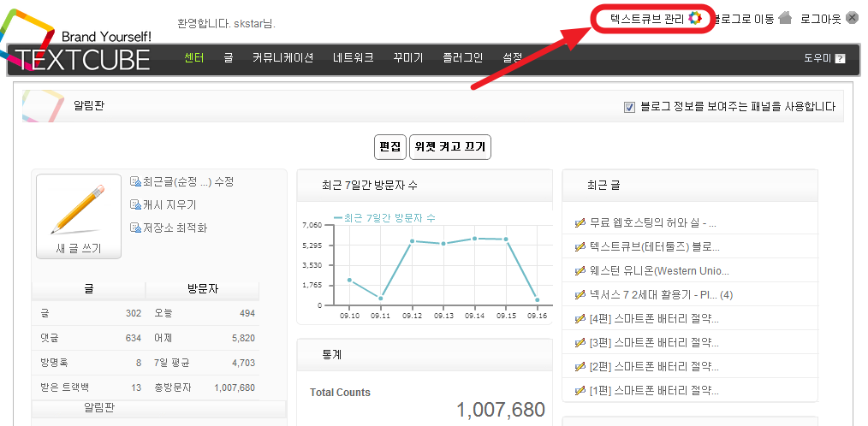Viewport: 868px width, 426px height.
Task: Click the 통계 widget header
Action: (x=425, y=355)
